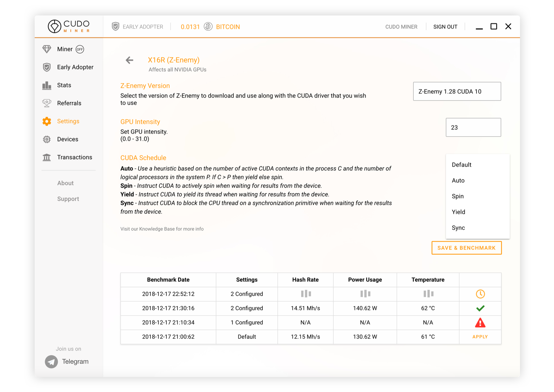Viewport: 554px width, 392px height.
Task: Click the green checkmark for 21:30:16 benchmark
Action: click(x=480, y=308)
